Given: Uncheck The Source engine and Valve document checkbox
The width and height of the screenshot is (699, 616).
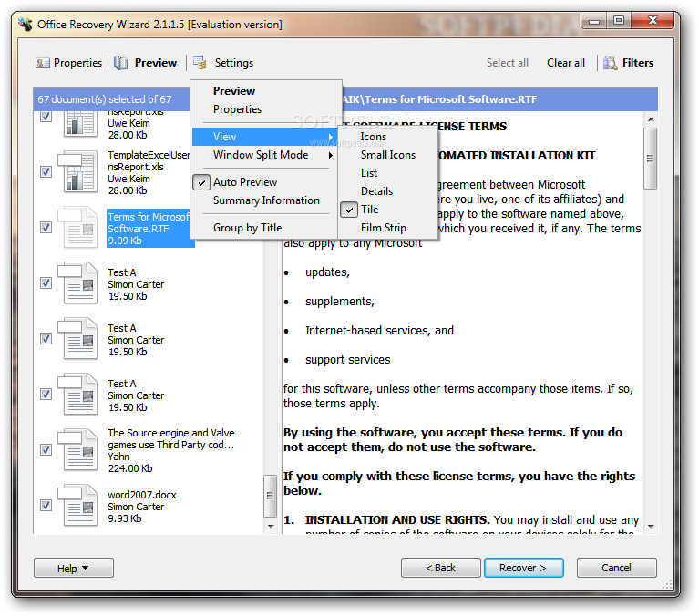Looking at the screenshot, I should click(46, 449).
